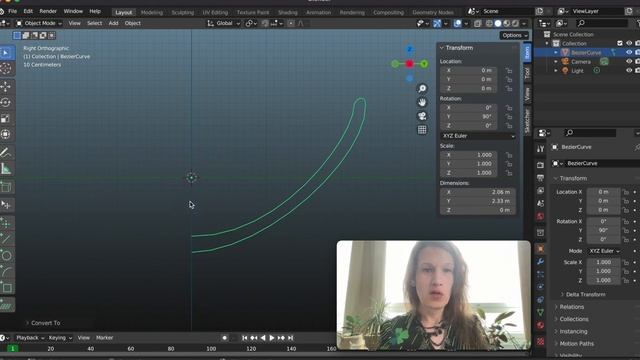Play the animation forward

272,338
